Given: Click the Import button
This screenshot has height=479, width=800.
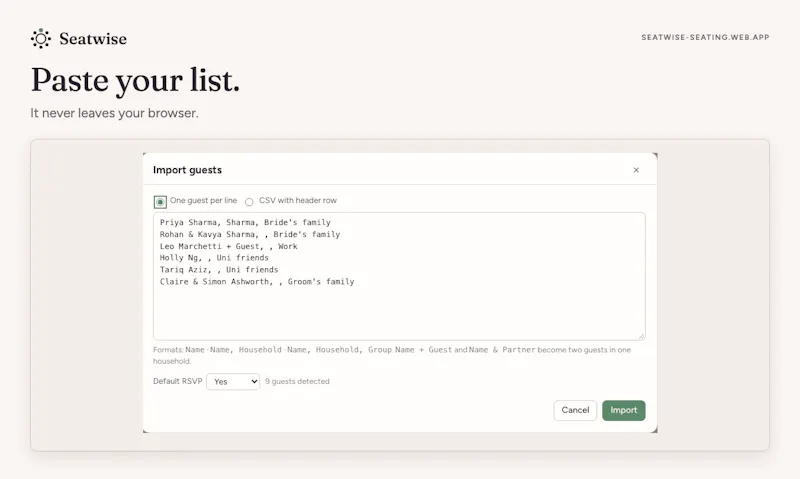Looking at the screenshot, I should [623, 410].
